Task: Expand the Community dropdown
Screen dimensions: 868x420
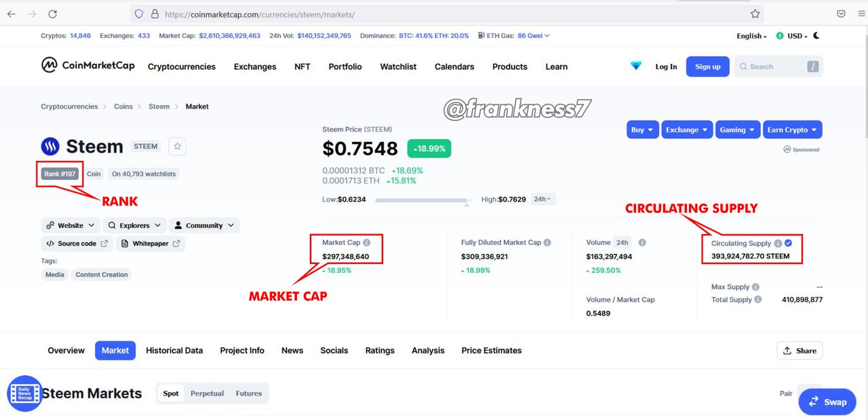Action: tap(204, 225)
